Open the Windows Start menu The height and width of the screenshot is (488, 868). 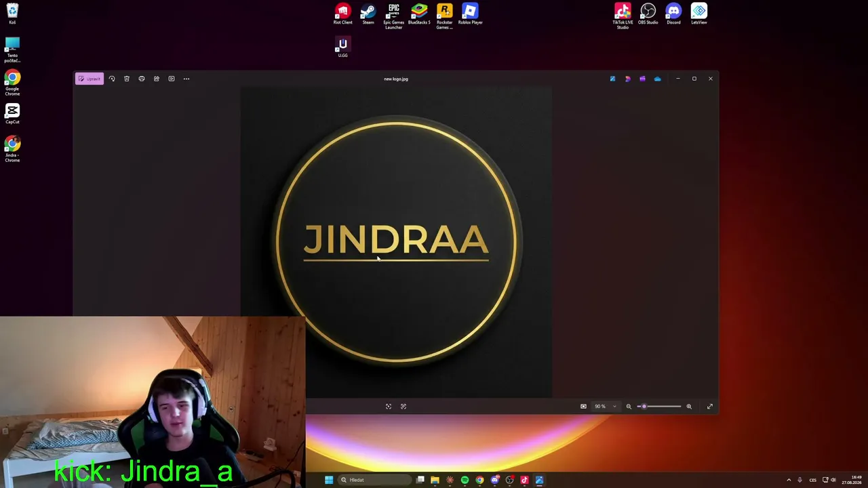coord(329,480)
